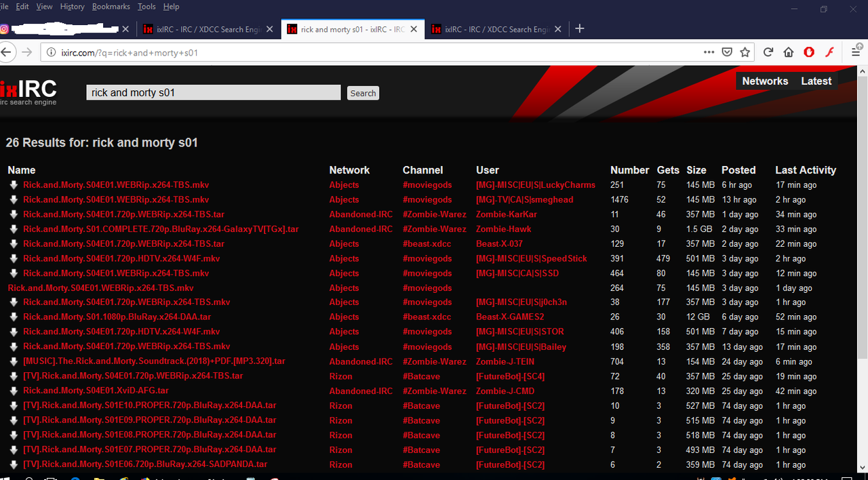Viewport: 868px width, 480px height.
Task: Click the download arrow for the SpeedStick row
Action: [14, 258]
